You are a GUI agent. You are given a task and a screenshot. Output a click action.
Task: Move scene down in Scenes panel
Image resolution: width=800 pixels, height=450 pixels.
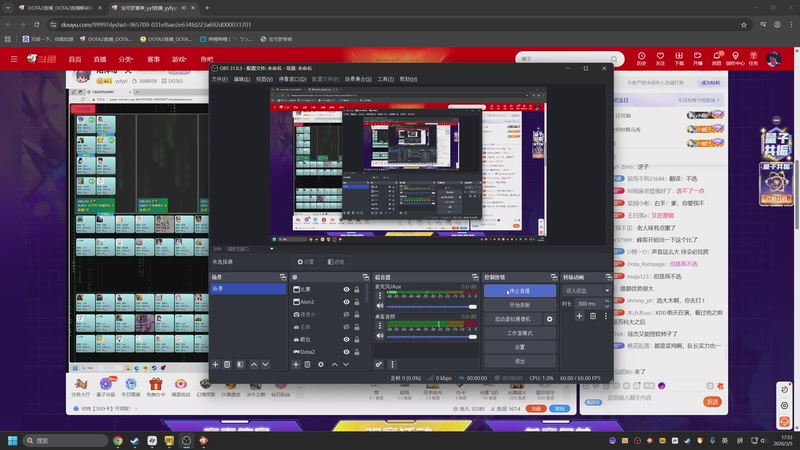tap(265, 364)
